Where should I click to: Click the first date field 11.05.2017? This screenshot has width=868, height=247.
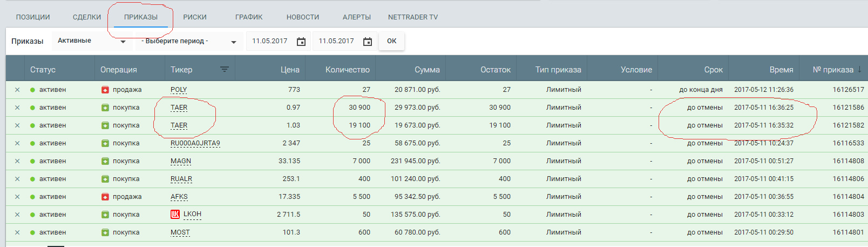[270, 41]
